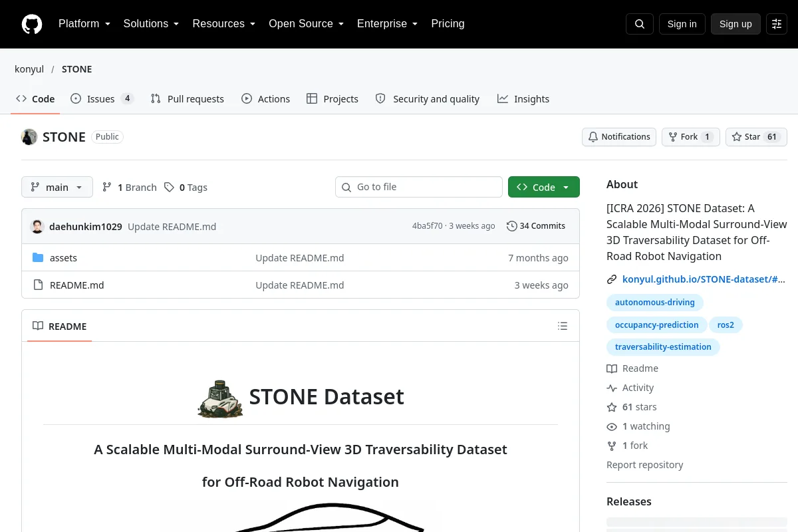View the 34 Commits history

(x=536, y=226)
